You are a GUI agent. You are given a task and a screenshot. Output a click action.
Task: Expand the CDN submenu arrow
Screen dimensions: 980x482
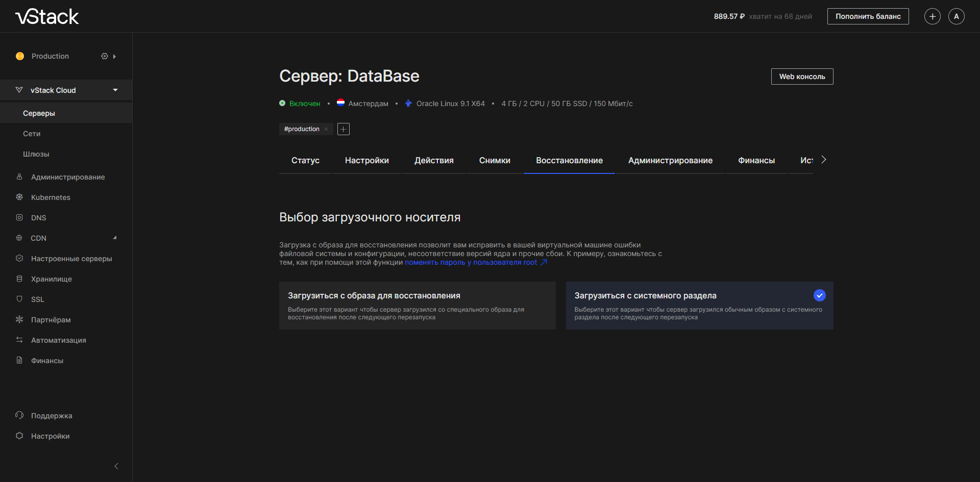pyautogui.click(x=115, y=238)
